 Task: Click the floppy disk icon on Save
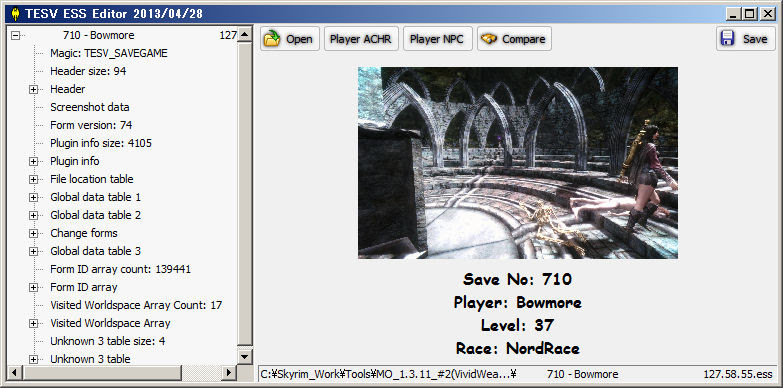[728, 39]
